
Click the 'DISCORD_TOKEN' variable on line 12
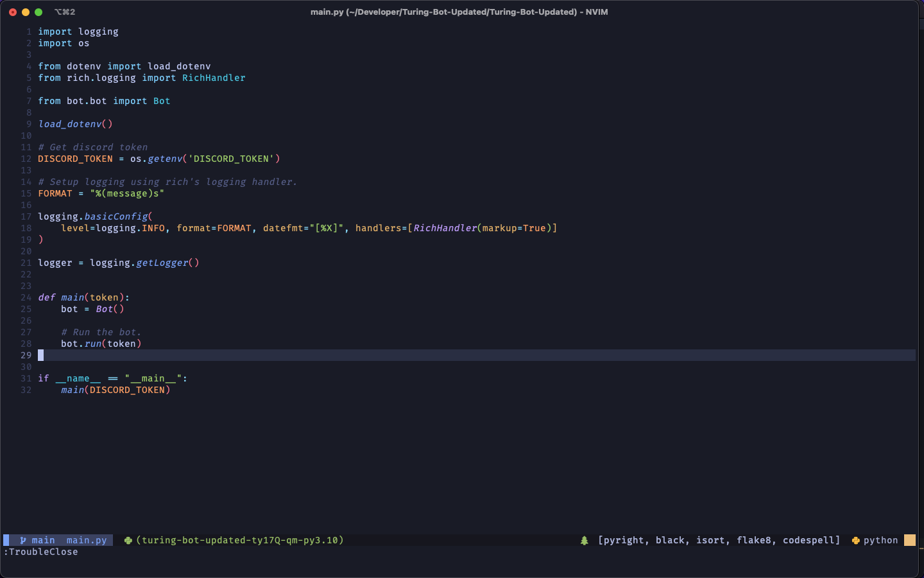click(x=75, y=159)
